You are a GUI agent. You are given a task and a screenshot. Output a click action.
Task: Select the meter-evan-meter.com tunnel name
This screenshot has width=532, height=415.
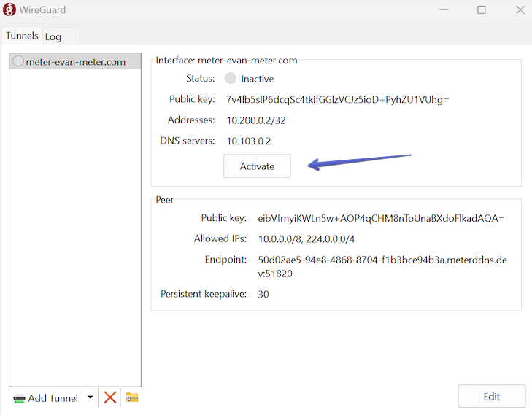pyautogui.click(x=76, y=62)
